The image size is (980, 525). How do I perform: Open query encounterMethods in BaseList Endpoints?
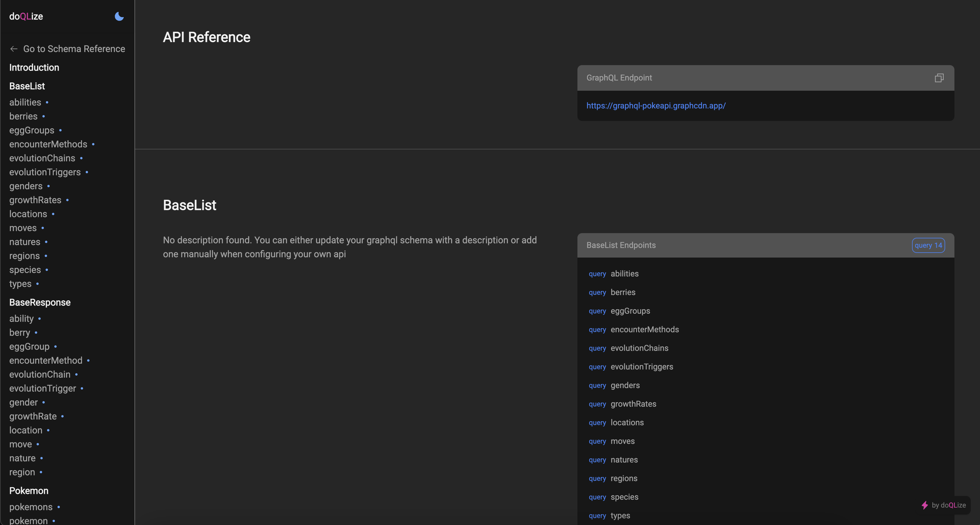(634, 330)
